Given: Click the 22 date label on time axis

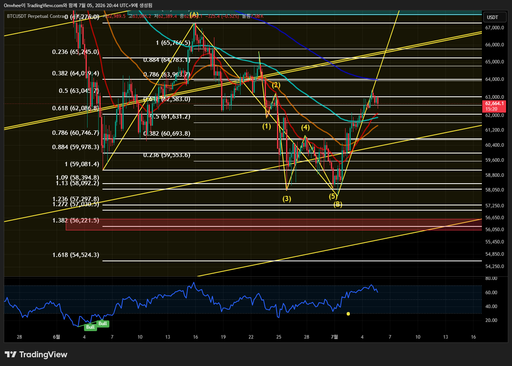Looking at the screenshot, I should 251,337.
